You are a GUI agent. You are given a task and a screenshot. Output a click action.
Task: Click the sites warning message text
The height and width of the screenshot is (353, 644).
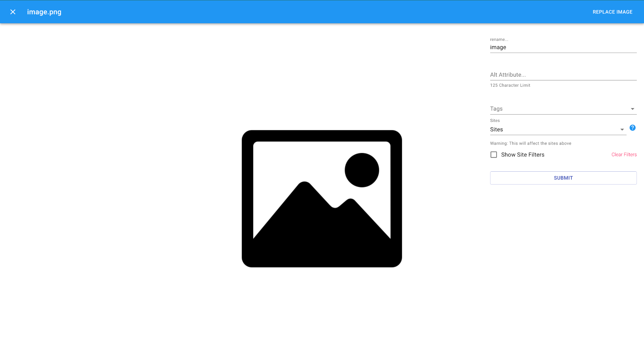pyautogui.click(x=530, y=143)
